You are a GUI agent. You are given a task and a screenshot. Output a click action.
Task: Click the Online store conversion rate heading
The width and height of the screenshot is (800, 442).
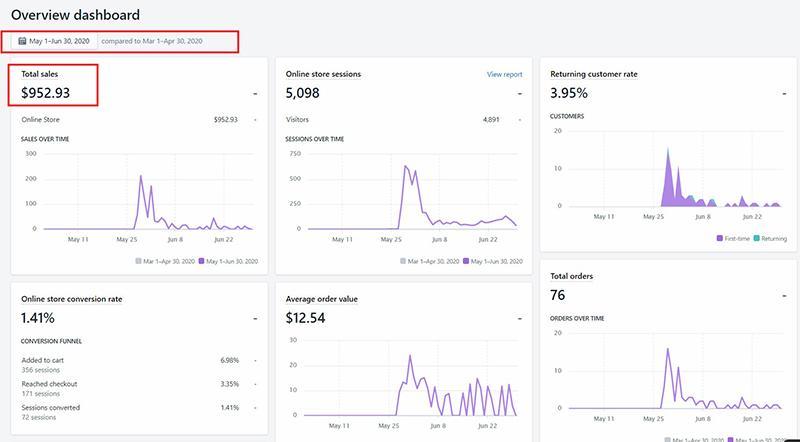pyautogui.click(x=72, y=298)
